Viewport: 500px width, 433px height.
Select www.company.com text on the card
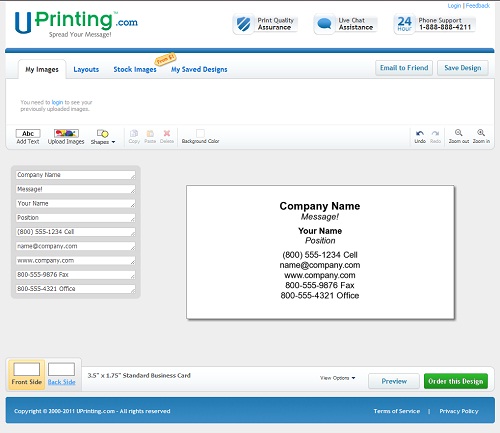320,275
